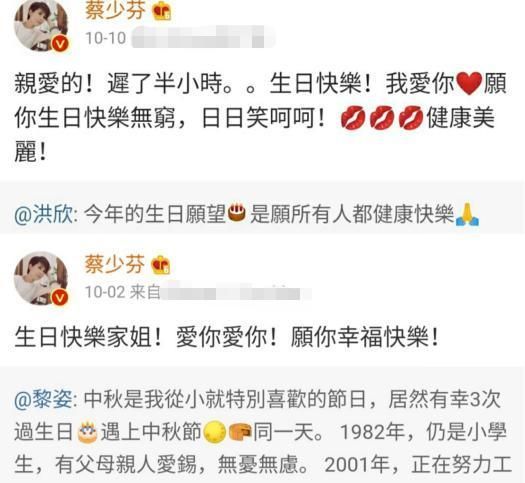Click the birthday cake emoji in 洪欣's post
This screenshot has height=483, width=525.
tap(237, 213)
